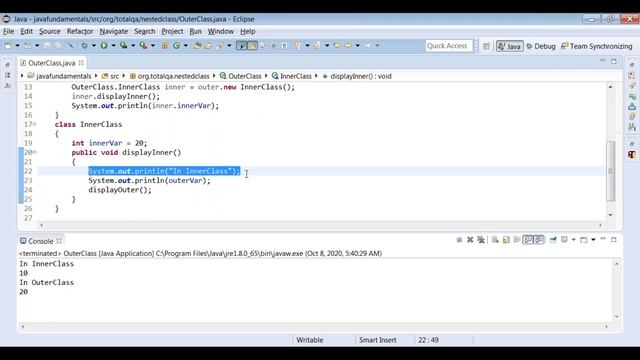640x360 pixels.
Task: Click the New Java Class icon
Action: coord(176,46)
